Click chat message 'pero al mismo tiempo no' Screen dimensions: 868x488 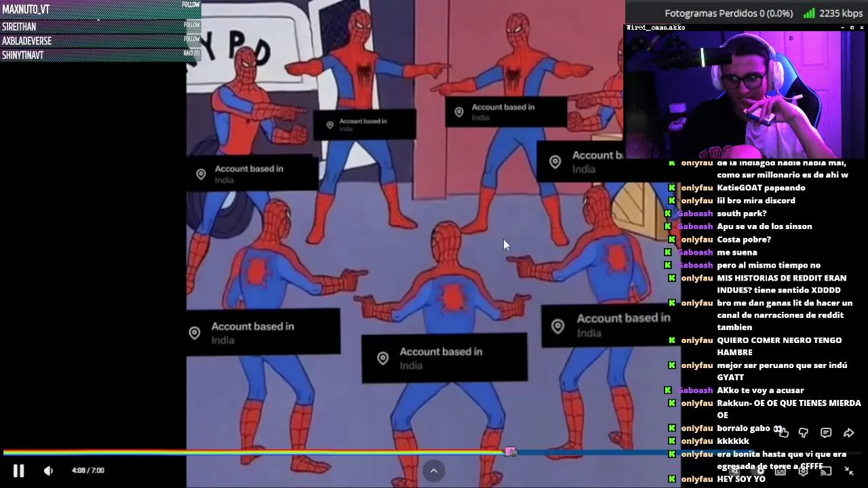(768, 265)
